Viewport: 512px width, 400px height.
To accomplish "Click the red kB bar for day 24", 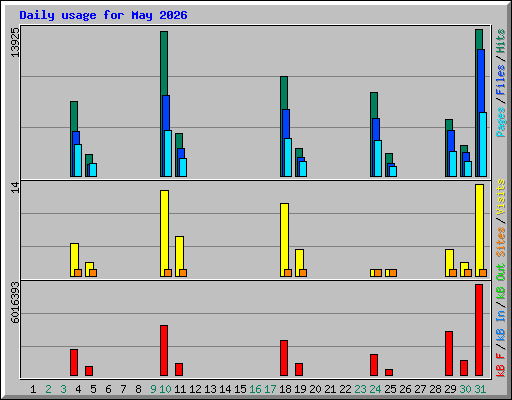I will (374, 365).
